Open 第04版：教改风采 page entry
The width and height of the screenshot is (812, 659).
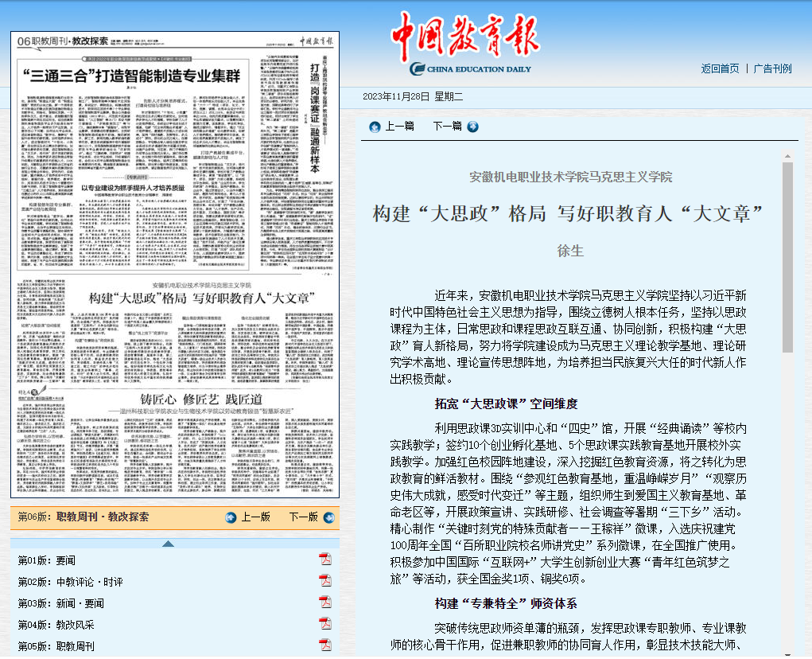[56, 626]
